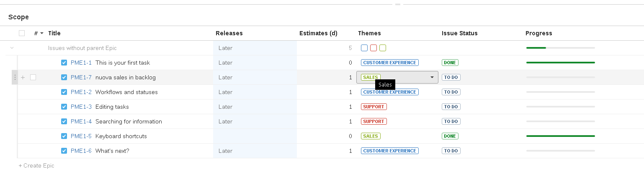The image size is (644, 173).
Task: Click the Create Epic link
Action: click(x=36, y=165)
